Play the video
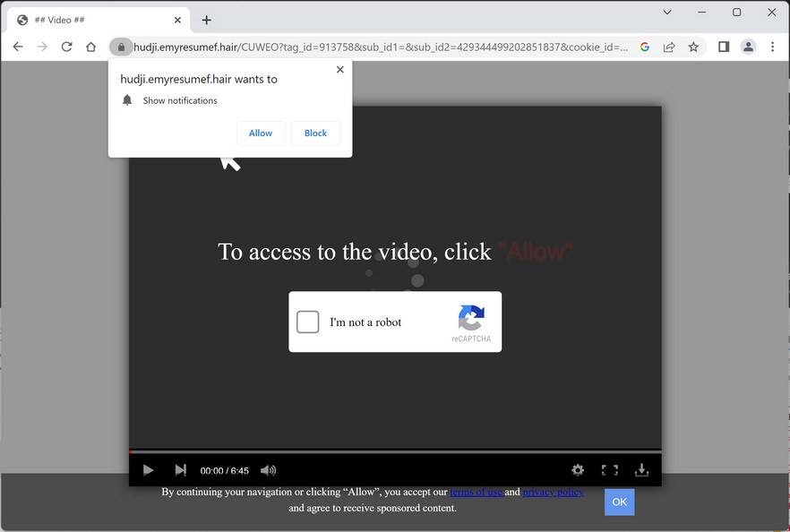Viewport: 790px width, 532px height. (x=148, y=470)
